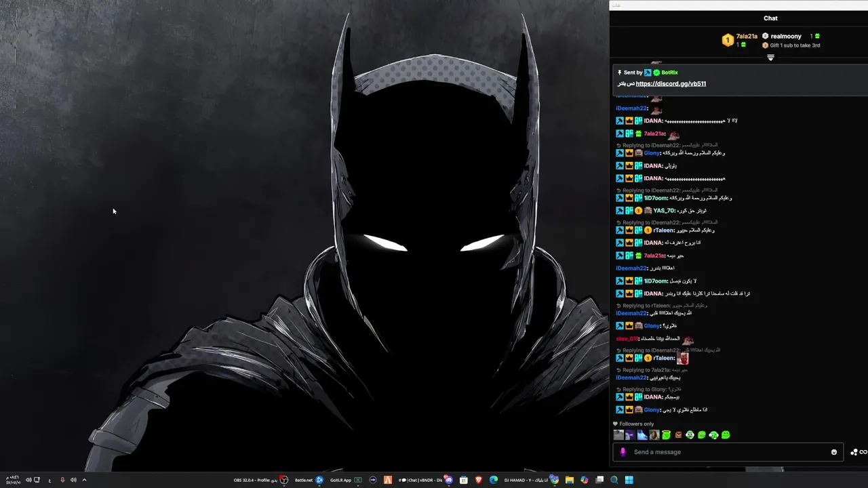This screenshot has width=868, height=488.
Task: Click the Replying to Glony line
Action: (648, 390)
